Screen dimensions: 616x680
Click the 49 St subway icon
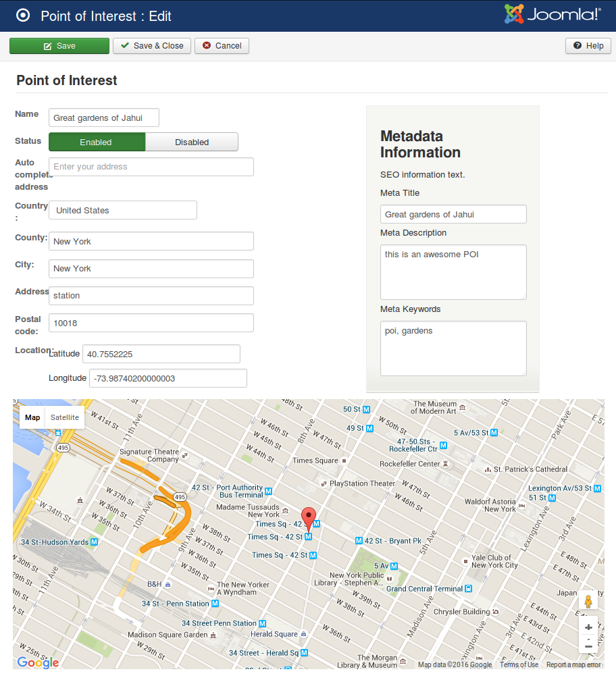click(x=369, y=429)
